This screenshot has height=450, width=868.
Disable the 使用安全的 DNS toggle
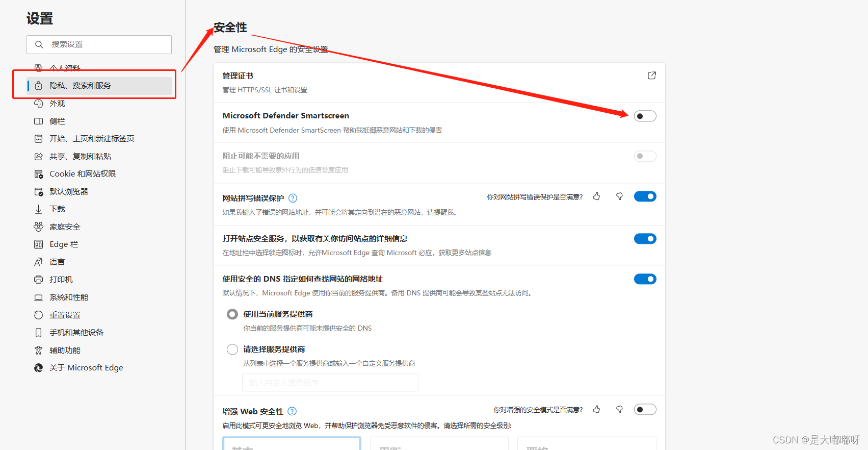coord(645,279)
